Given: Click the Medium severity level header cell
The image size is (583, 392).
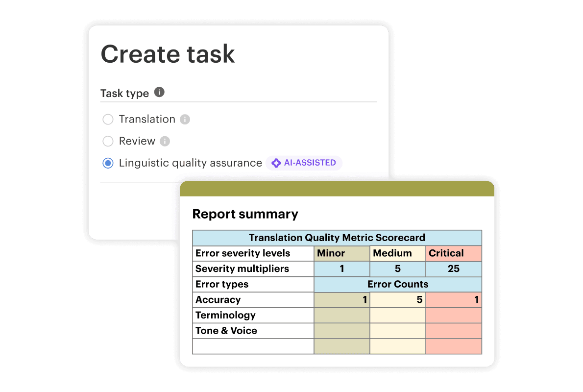Looking at the screenshot, I should (397, 253).
